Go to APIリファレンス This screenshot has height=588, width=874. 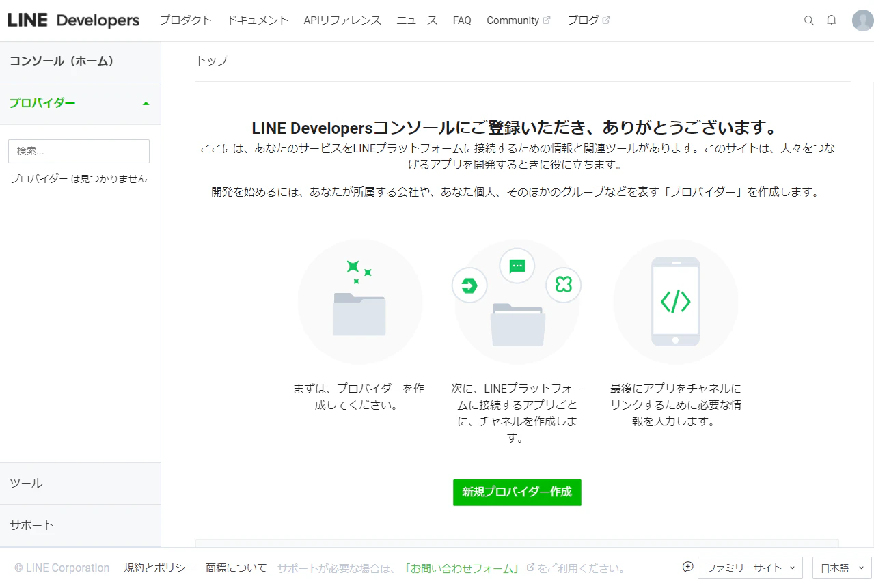click(x=342, y=20)
